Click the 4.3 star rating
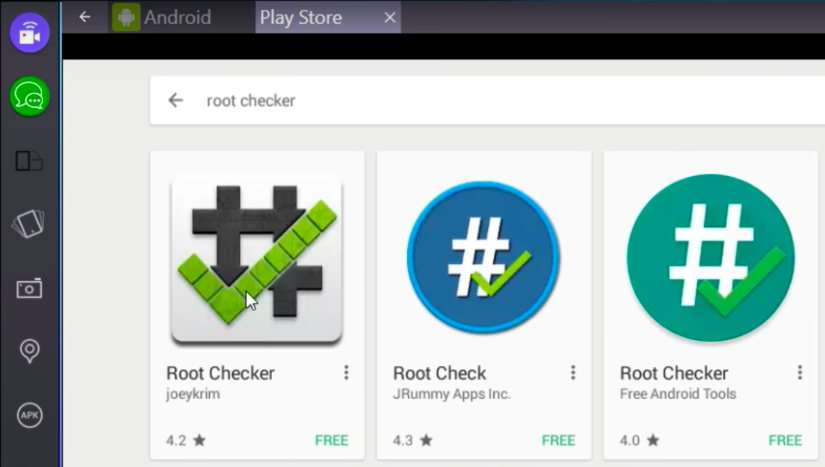This screenshot has height=467, width=825. click(412, 440)
